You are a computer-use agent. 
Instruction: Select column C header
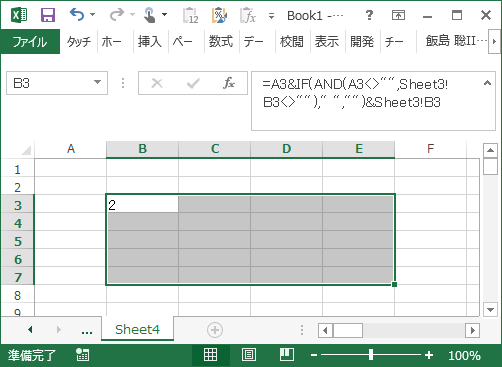pos(215,149)
